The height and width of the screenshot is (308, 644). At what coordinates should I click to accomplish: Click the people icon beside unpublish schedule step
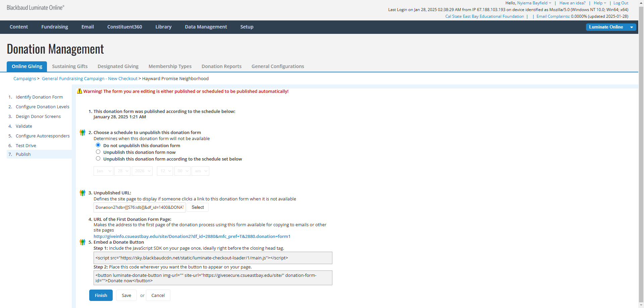83,132
